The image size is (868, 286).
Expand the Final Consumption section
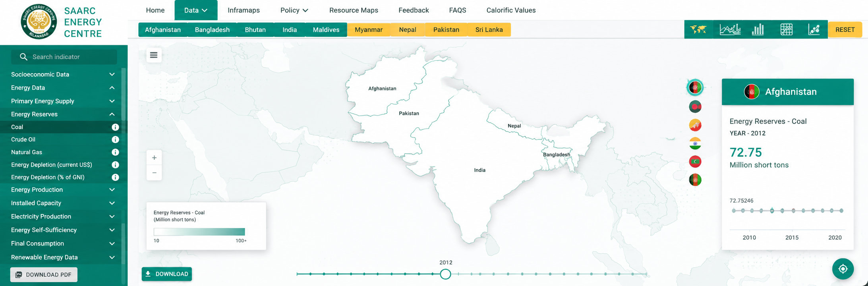point(63,243)
